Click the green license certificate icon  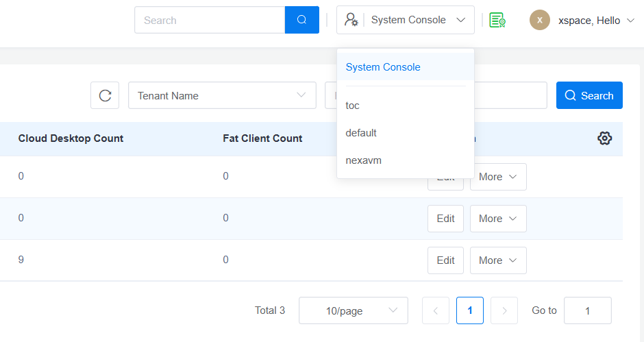coord(497,21)
